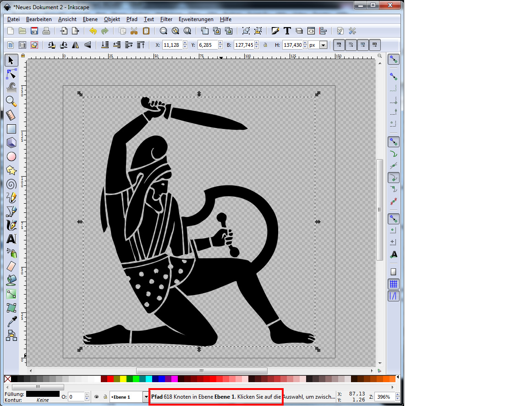Image resolution: width=532 pixels, height=406 pixels.
Task: Click the save document icon
Action: point(34,31)
